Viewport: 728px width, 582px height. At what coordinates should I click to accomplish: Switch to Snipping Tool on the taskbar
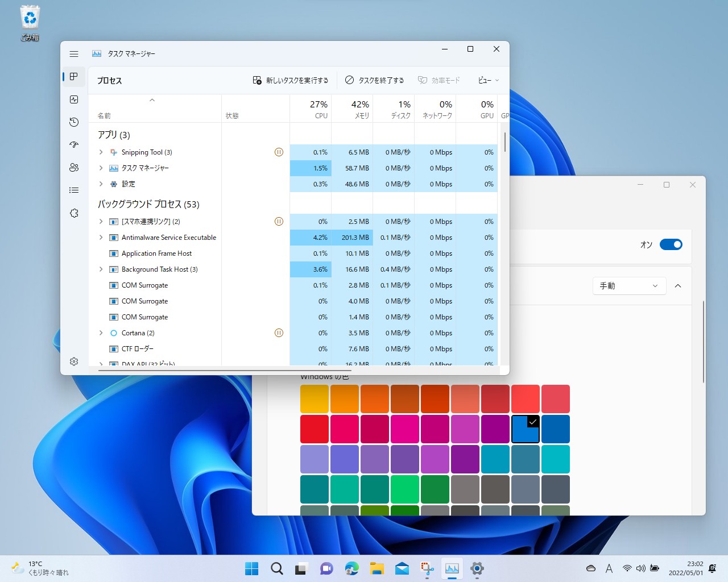(427, 568)
